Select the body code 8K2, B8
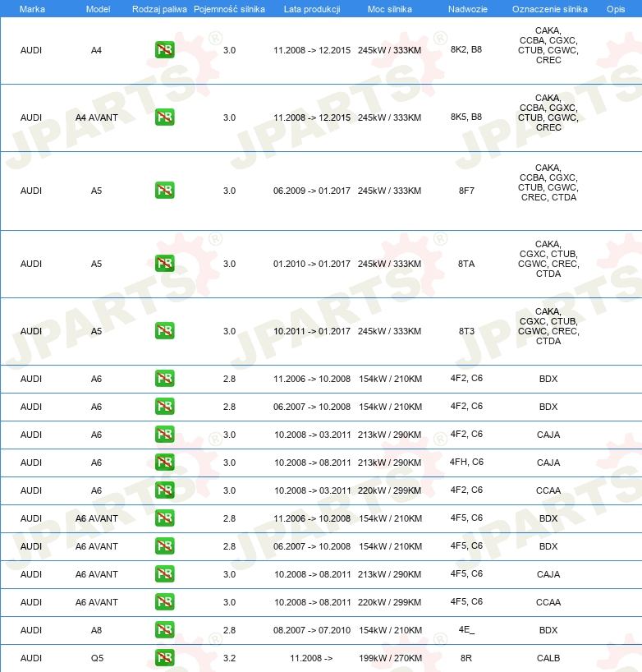The image size is (642, 672). [466, 49]
